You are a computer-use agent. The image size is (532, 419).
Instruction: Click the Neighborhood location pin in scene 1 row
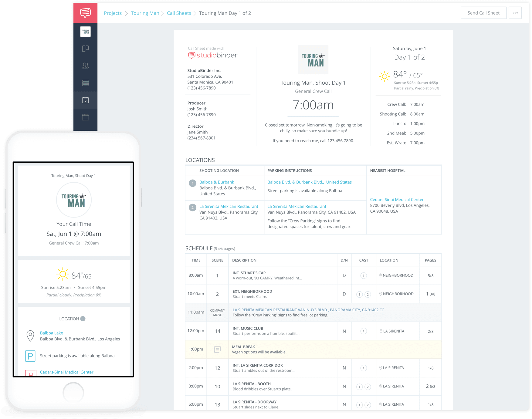click(380, 275)
